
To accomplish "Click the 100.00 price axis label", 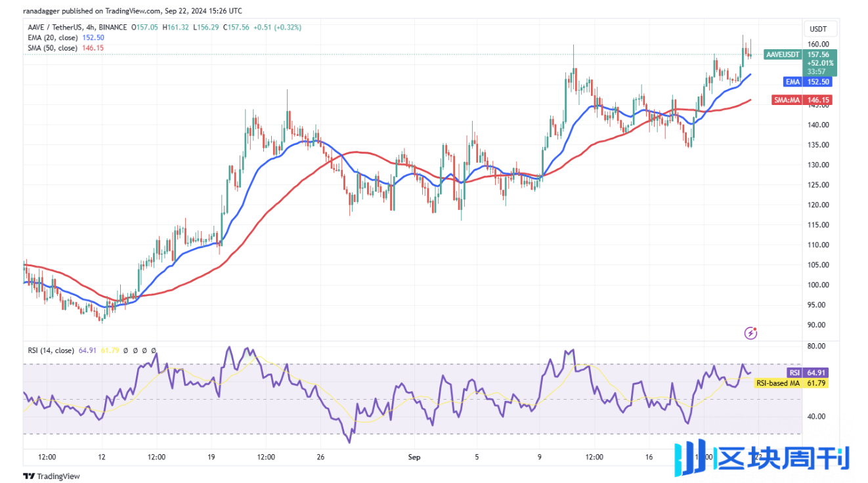I will coord(818,285).
